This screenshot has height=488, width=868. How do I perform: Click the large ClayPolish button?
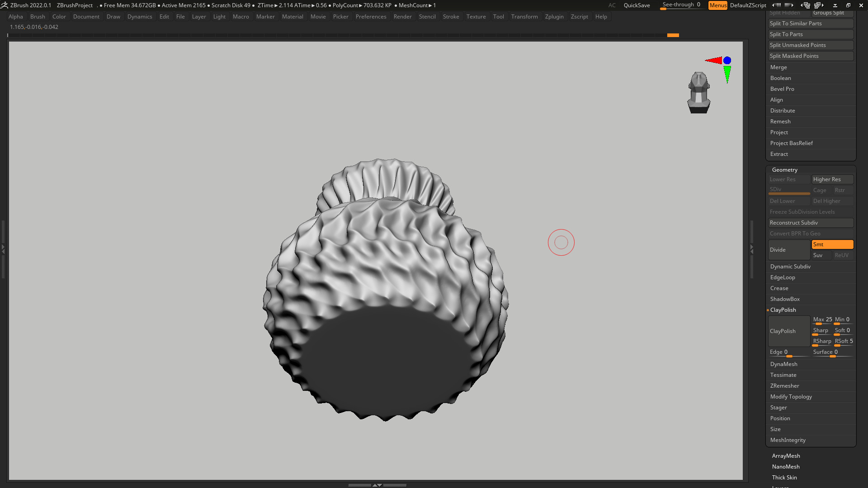pyautogui.click(x=789, y=331)
